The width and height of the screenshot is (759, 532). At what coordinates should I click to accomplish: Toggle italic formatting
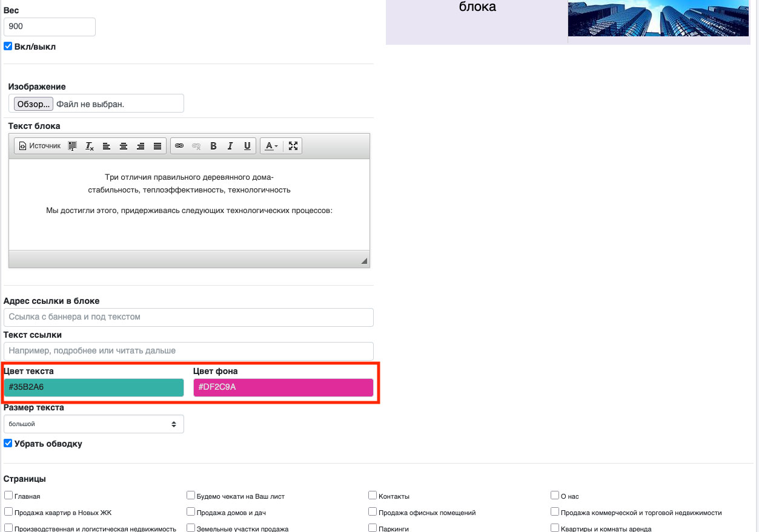pos(230,146)
